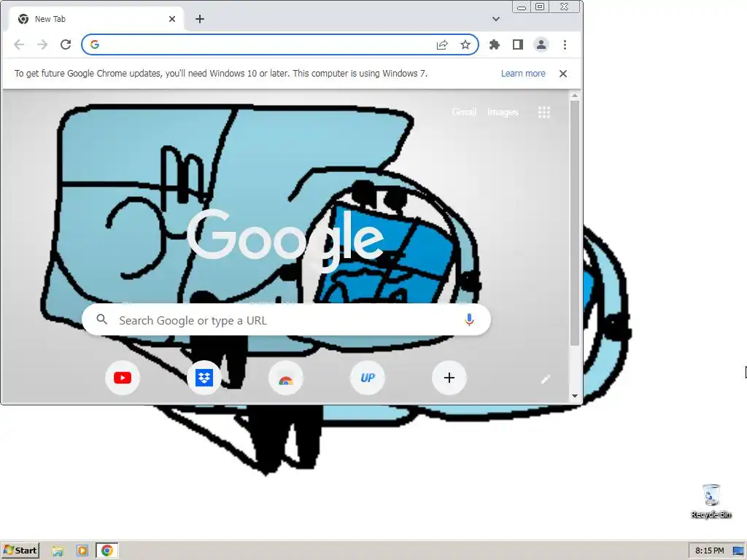Image resolution: width=747 pixels, height=560 pixels.
Task: Click the page scrollbar up arrow
Action: click(575, 96)
